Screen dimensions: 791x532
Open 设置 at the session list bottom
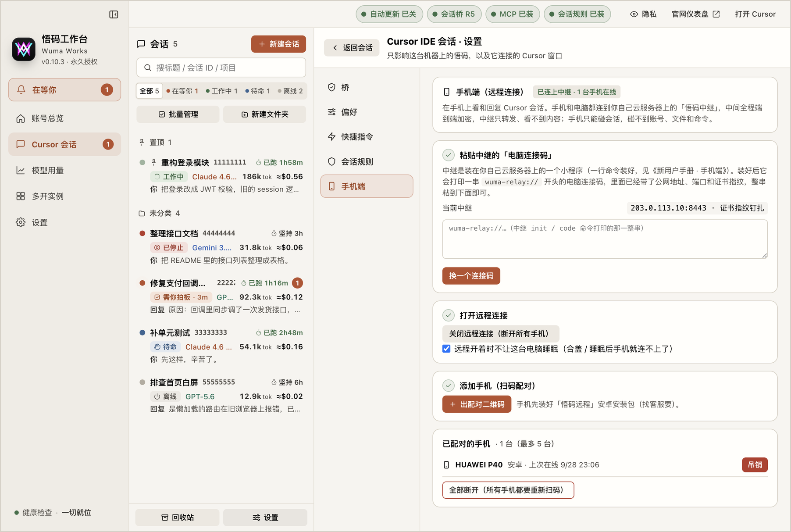(265, 518)
